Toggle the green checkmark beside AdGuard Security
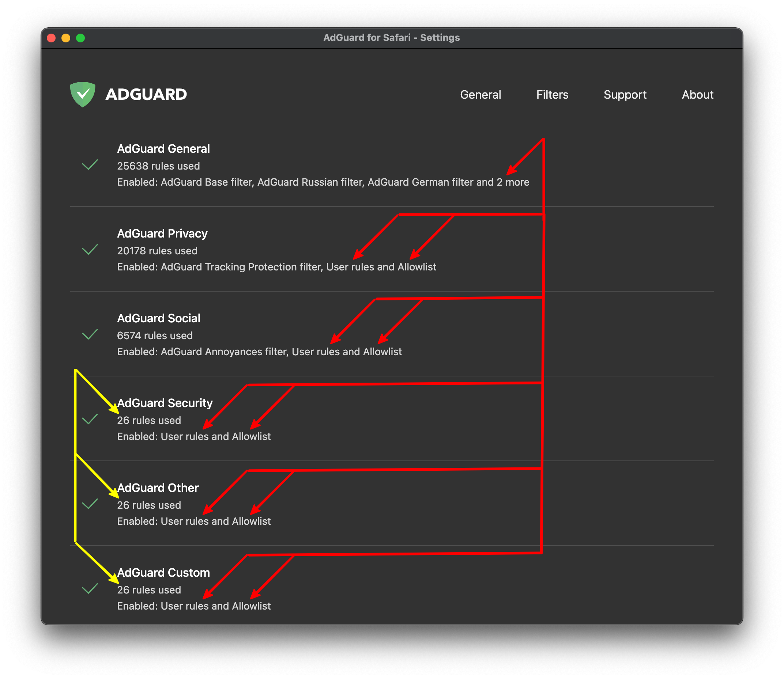Viewport: 784px width, 679px height. [x=91, y=420]
